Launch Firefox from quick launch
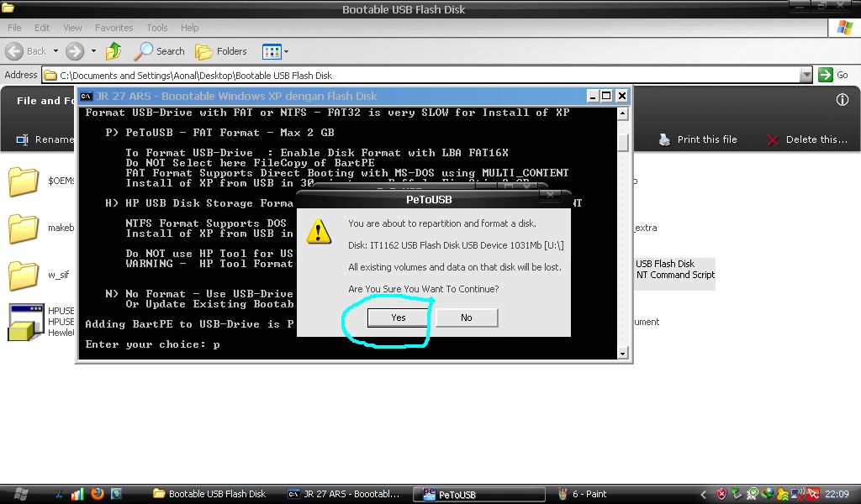Viewport: 861px width, 504px height. (x=98, y=494)
